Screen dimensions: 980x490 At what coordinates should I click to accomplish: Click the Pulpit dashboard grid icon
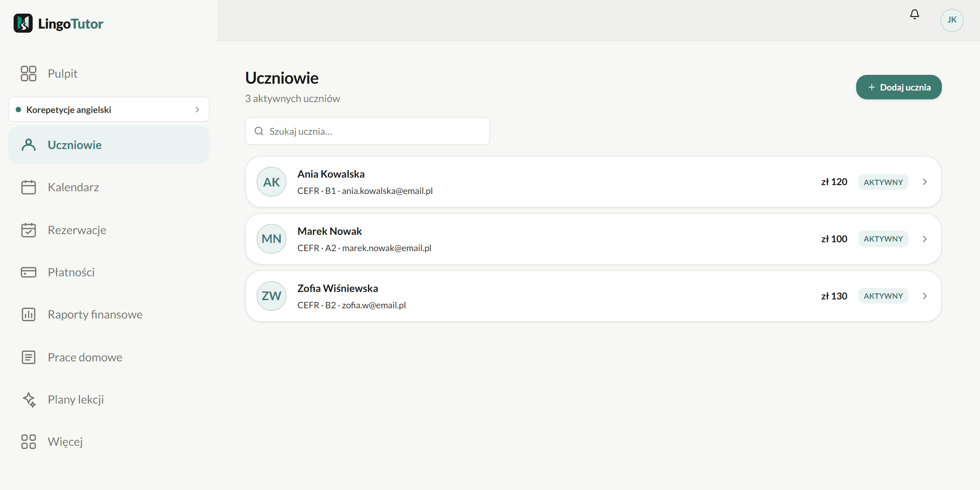(29, 73)
